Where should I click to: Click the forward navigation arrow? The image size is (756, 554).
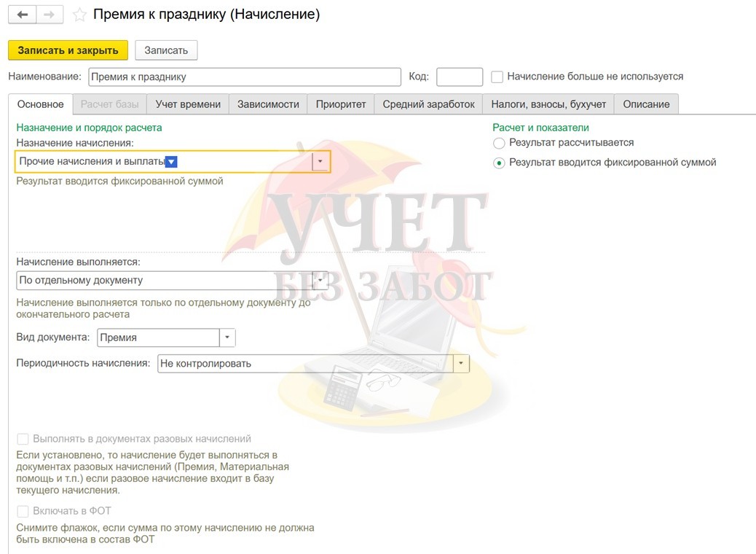pyautogui.click(x=49, y=15)
